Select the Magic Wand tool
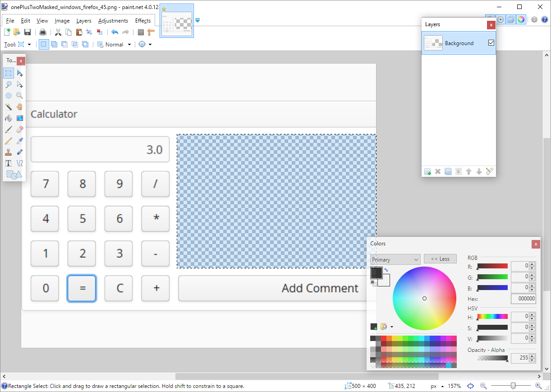 pyautogui.click(x=9, y=107)
